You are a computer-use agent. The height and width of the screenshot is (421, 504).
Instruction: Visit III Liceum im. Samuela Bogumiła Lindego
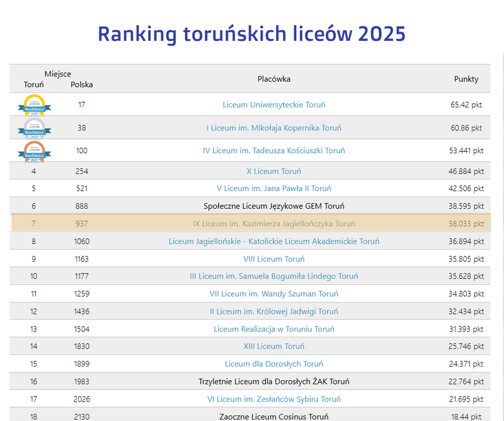274,276
